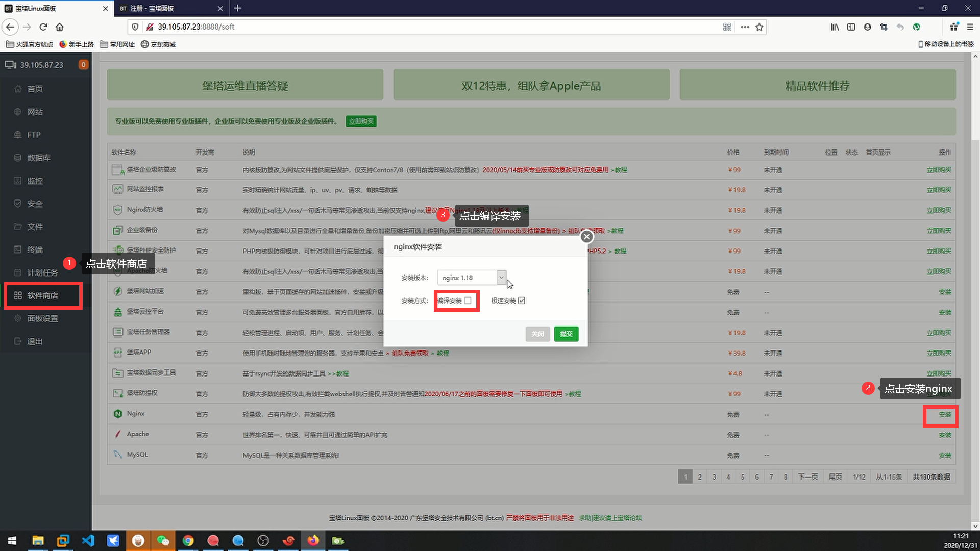
Task: Uncheck the 极速安装 fast install checkbox
Action: (522, 300)
